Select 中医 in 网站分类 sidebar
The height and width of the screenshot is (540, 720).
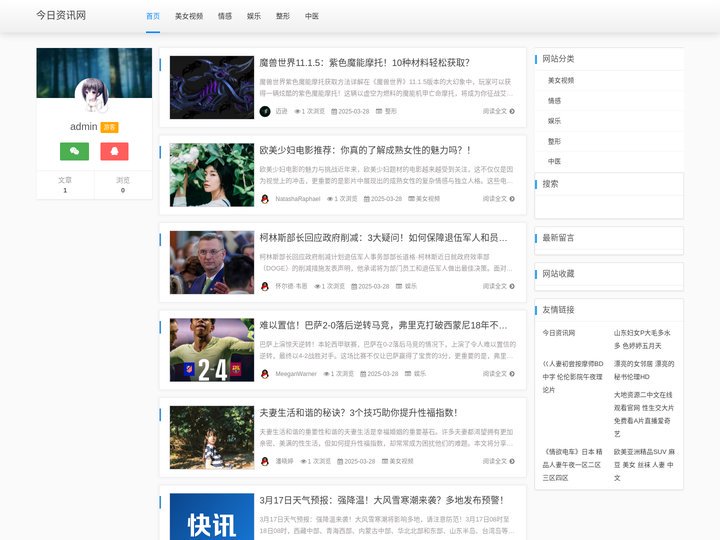pyautogui.click(x=554, y=161)
